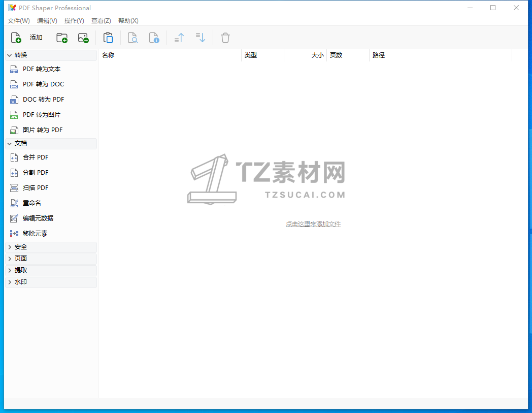Sort by the 类型 column header
Image resolution: width=532 pixels, height=413 pixels.
click(262, 55)
